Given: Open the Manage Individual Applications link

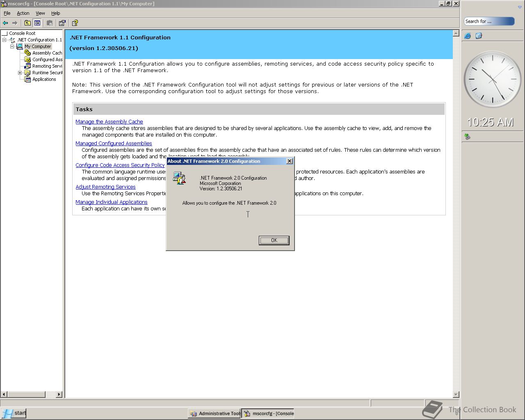Looking at the screenshot, I should click(x=111, y=202).
